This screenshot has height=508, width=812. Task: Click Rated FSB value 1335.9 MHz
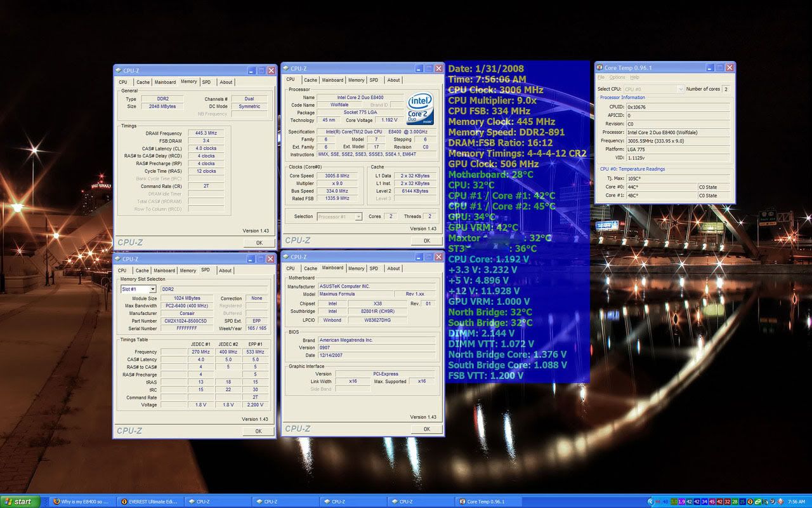pos(338,198)
